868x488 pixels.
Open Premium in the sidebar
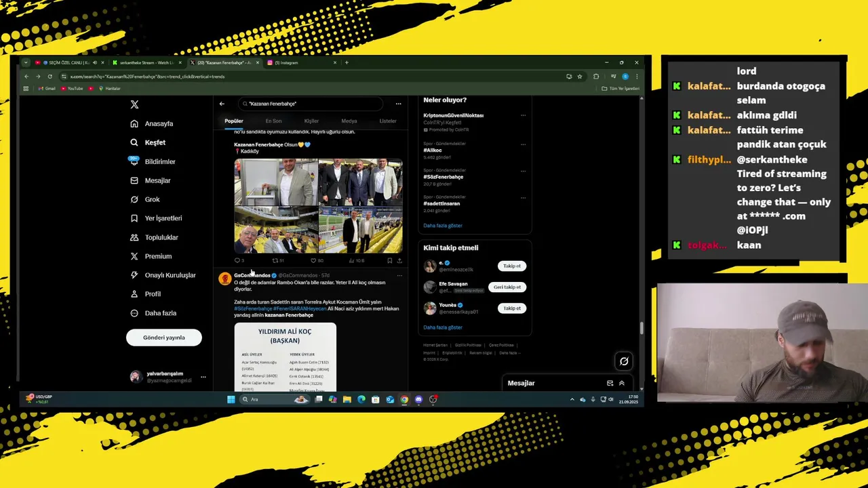point(151,256)
